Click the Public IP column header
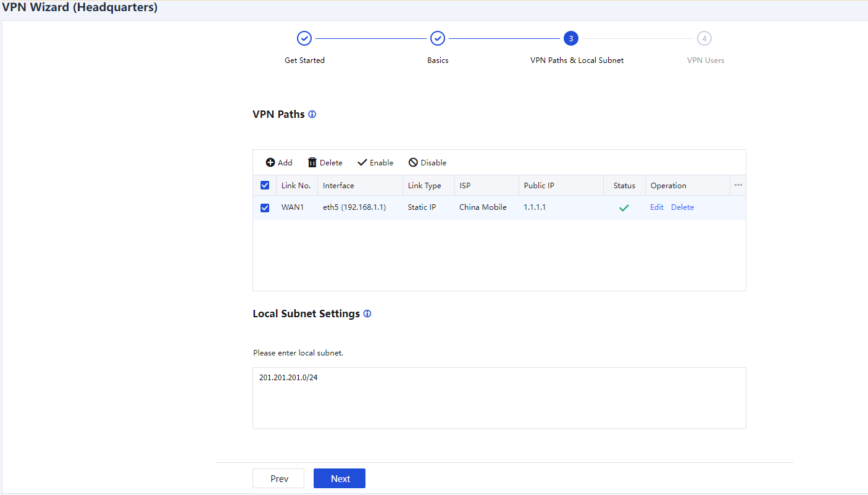 539,186
